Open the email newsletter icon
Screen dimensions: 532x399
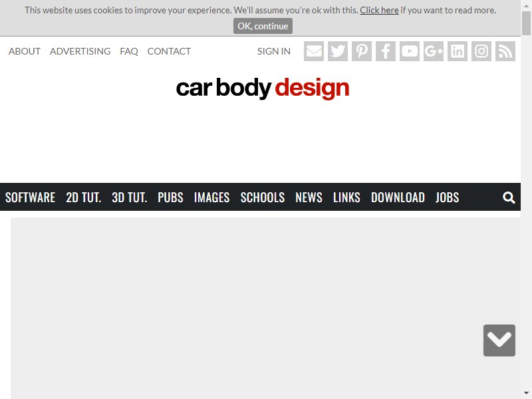(x=313, y=51)
